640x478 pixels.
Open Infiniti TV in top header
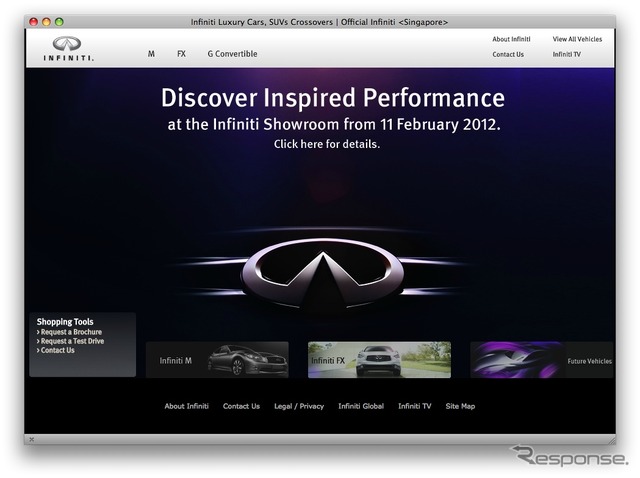point(567,54)
